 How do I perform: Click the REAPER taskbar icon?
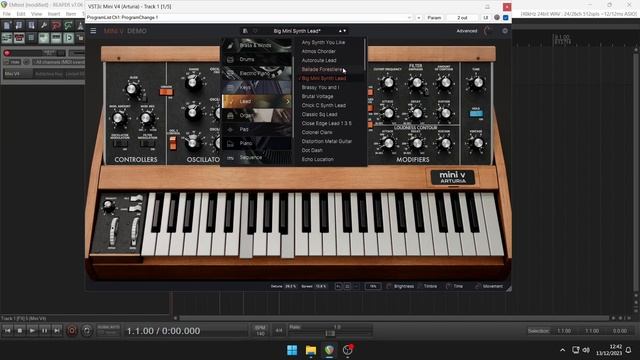pyautogui.click(x=329, y=350)
